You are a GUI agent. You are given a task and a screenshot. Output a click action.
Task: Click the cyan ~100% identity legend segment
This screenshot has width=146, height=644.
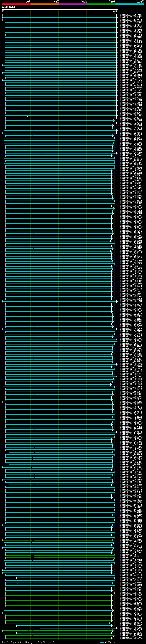130,4
